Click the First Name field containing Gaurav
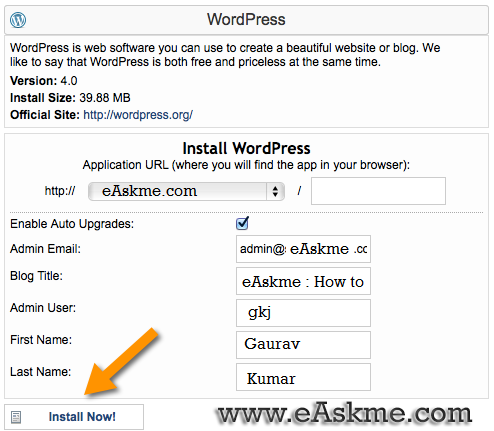The height and width of the screenshot is (431, 494). pos(303,345)
